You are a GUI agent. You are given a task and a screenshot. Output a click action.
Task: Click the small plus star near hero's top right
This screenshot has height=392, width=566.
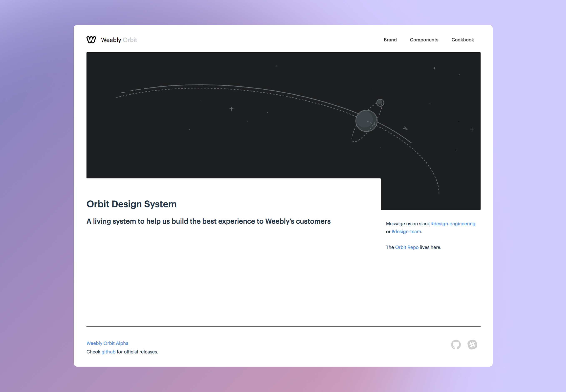(434, 68)
